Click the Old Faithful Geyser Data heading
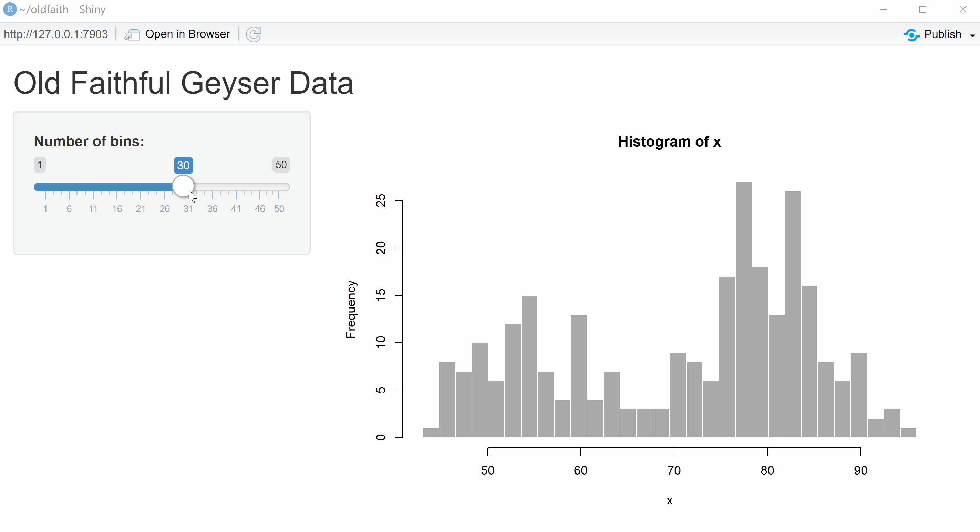 pos(183,83)
